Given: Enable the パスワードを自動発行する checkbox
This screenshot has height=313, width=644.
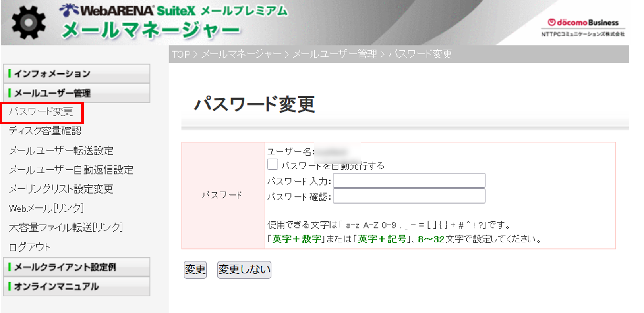Looking at the screenshot, I should [x=273, y=164].
